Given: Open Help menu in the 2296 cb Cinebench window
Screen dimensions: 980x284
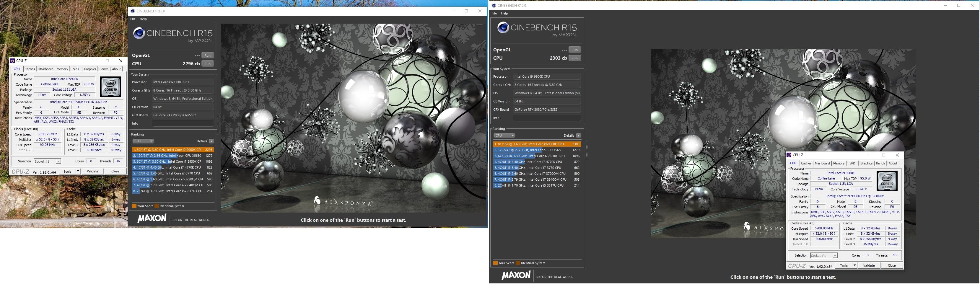Looking at the screenshot, I should [x=143, y=19].
